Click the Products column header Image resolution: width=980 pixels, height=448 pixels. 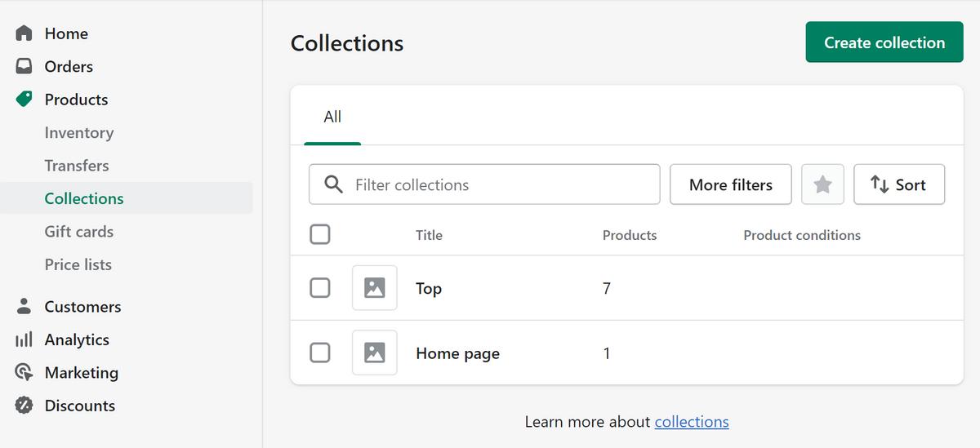(x=630, y=235)
